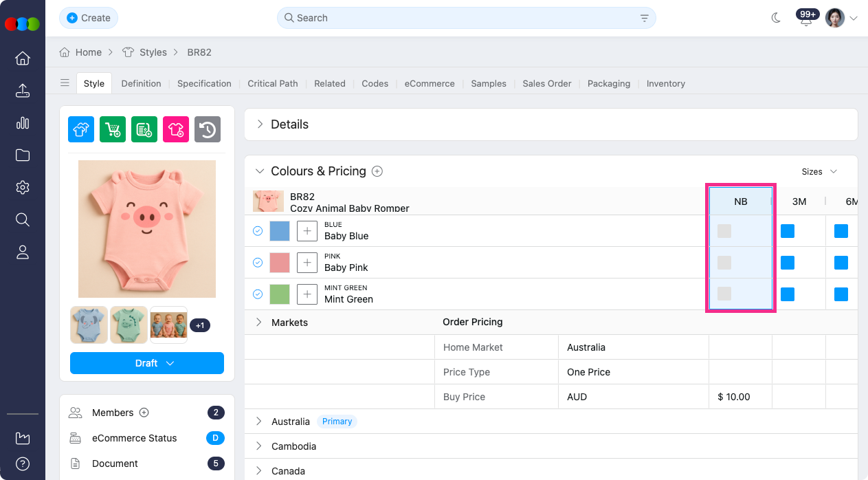Screen dimensions: 868x480
Task: Open the grey history clock icon
Action: tap(208, 129)
